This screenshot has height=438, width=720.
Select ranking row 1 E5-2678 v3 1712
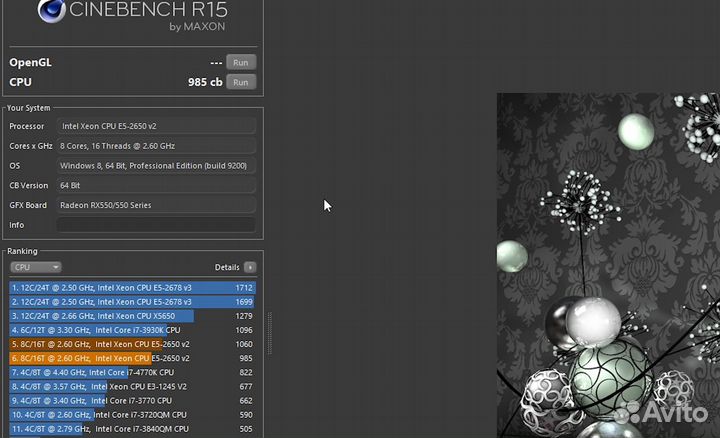tap(133, 288)
